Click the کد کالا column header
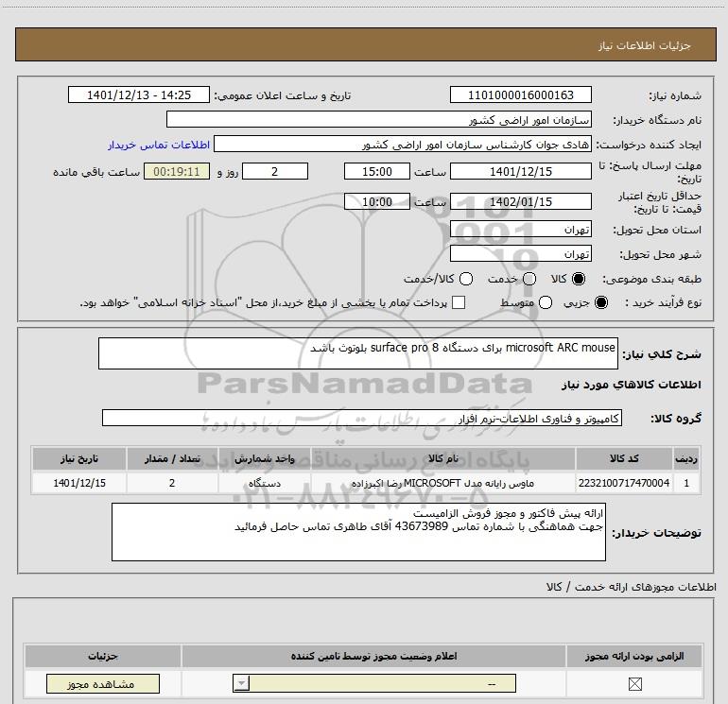728x704 pixels. point(624,459)
